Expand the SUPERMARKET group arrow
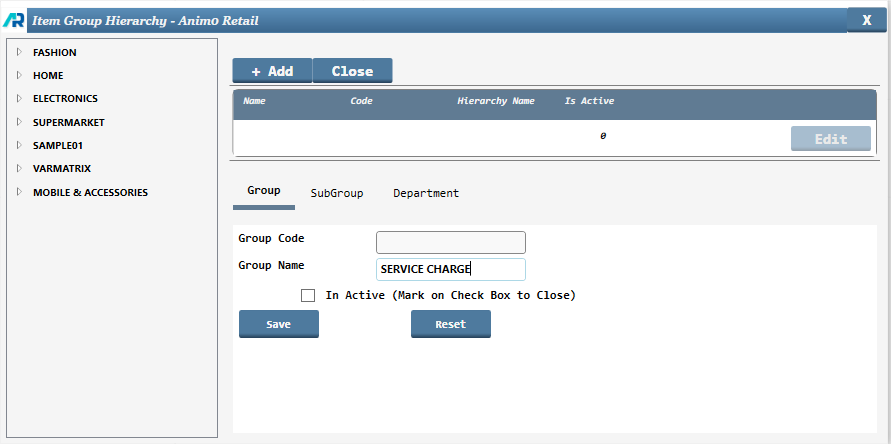Image resolution: width=891 pixels, height=444 pixels. 19,122
